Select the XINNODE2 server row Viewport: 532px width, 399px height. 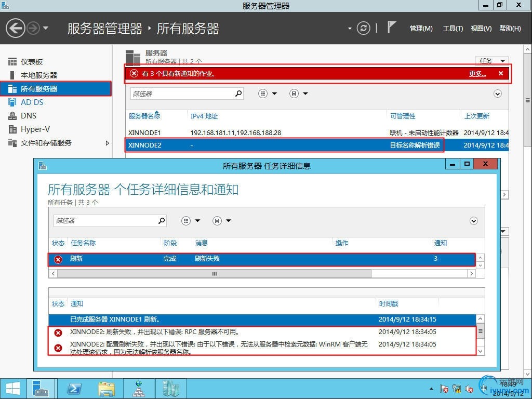[x=317, y=145]
